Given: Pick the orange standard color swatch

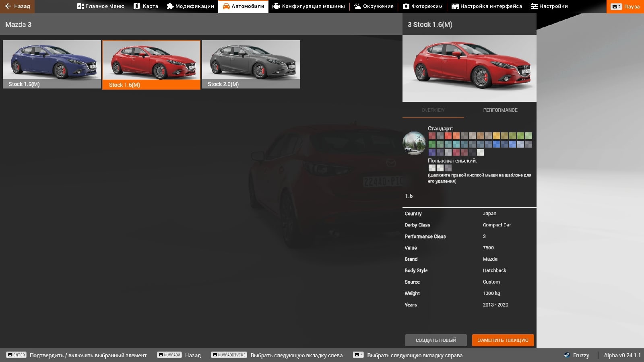Looking at the screenshot, I should [x=456, y=136].
